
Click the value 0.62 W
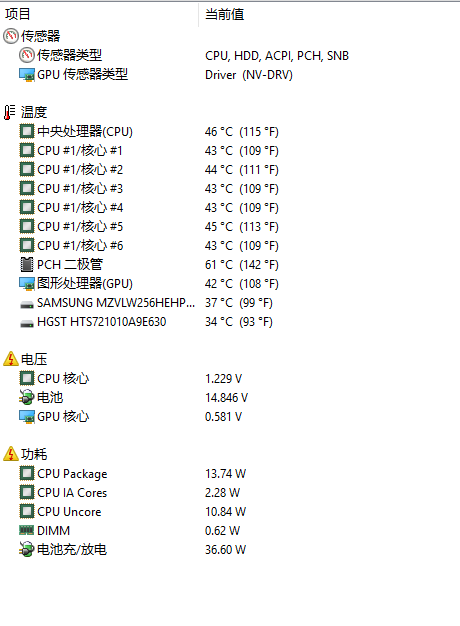coord(222,531)
